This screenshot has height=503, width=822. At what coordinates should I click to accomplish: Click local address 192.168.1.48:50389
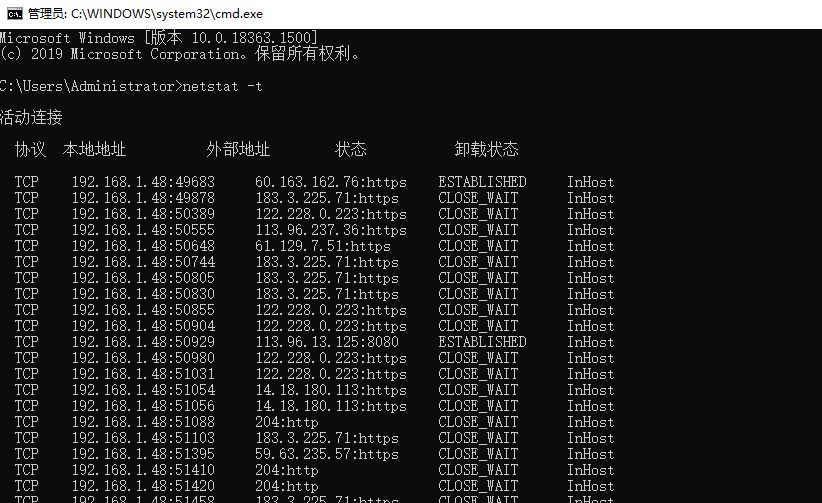point(143,214)
